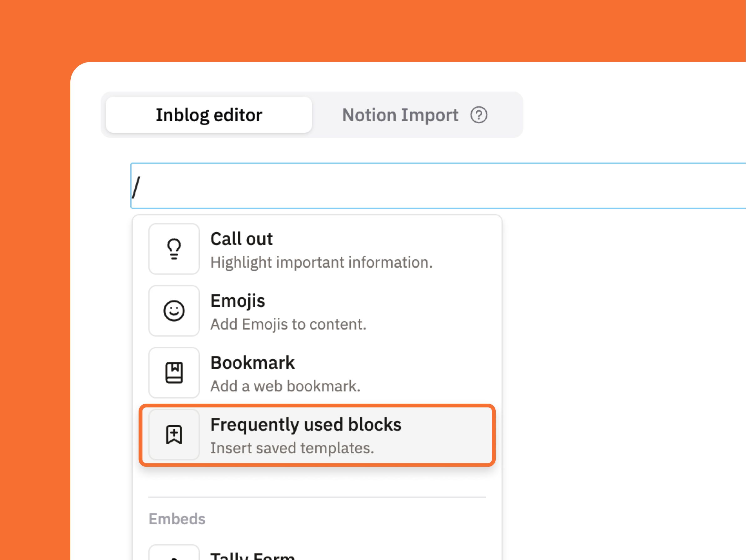Image resolution: width=746 pixels, height=560 pixels.
Task: Click 'Add Emojis to content.' description
Action: coord(288,324)
